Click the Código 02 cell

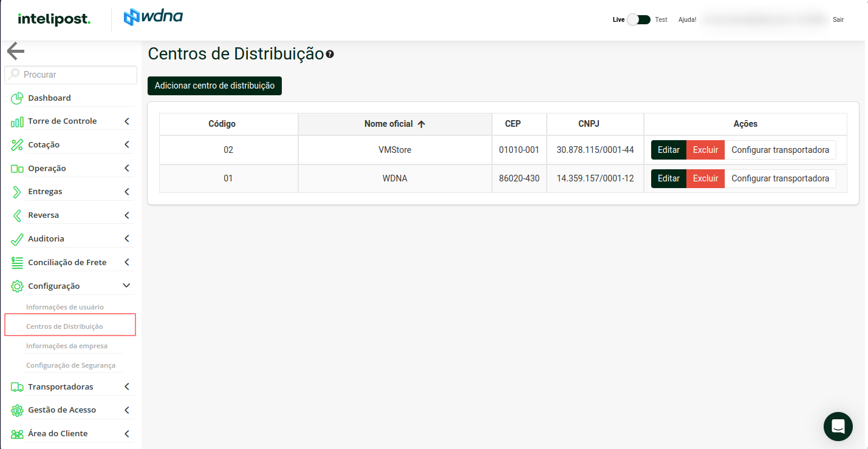pos(228,150)
